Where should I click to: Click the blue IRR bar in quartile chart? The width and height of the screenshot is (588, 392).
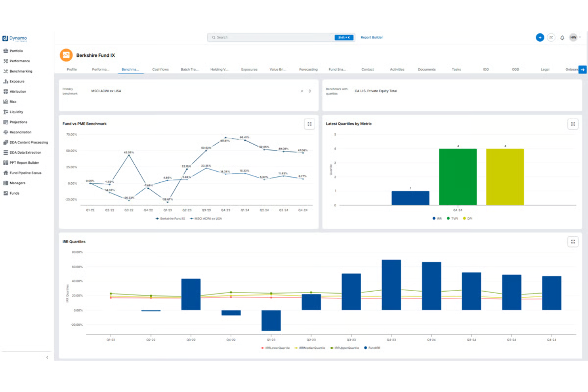point(410,198)
